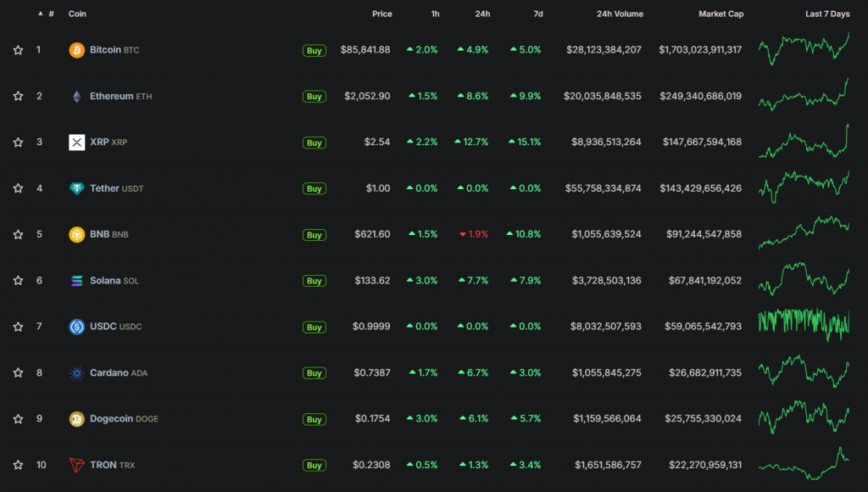Click XRP's 15.1% 7d change
Image resolution: width=868 pixels, height=492 pixels.
tap(524, 143)
